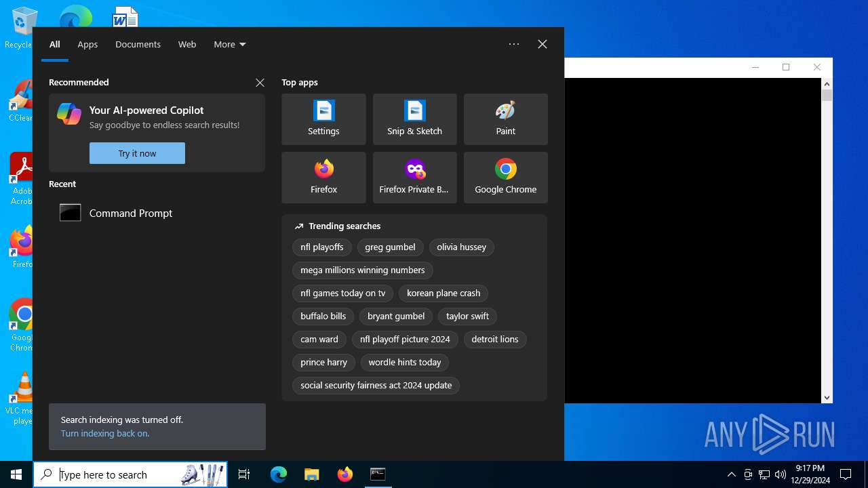Viewport: 868px width, 488px height.
Task: Open File Explorer on taskbar
Action: pyautogui.click(x=311, y=474)
